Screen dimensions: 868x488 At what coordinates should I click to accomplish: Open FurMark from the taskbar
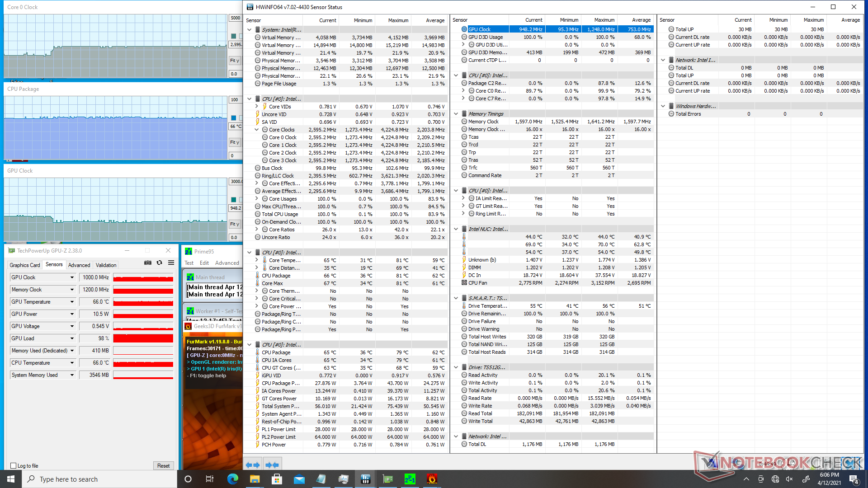click(x=432, y=479)
